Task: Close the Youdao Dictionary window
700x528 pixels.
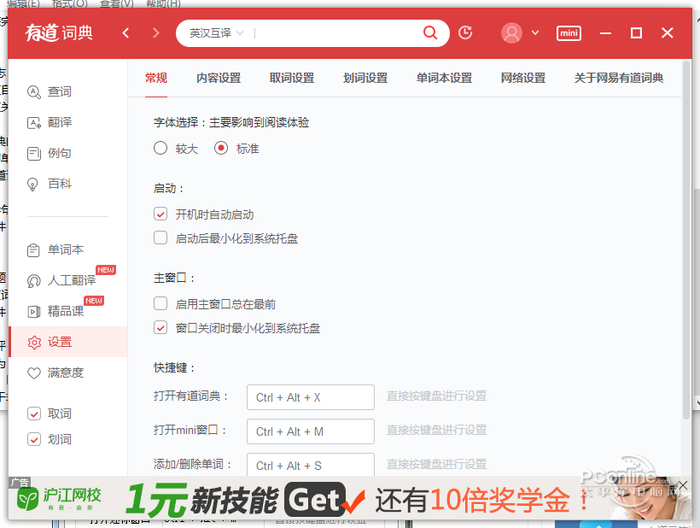Action: [x=667, y=33]
